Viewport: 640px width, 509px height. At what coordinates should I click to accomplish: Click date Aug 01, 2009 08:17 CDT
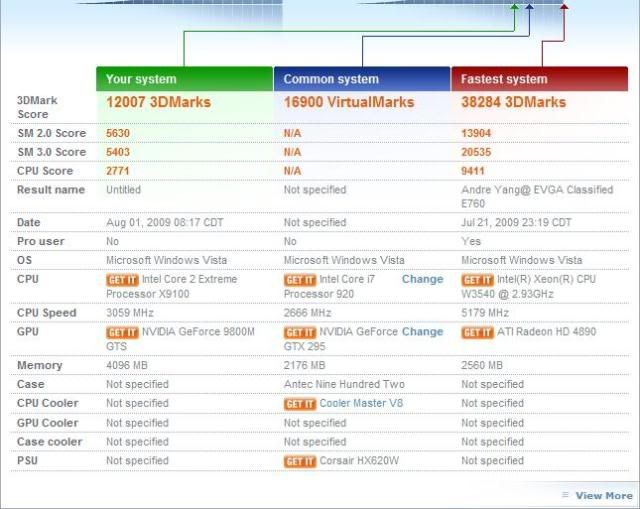[164, 222]
